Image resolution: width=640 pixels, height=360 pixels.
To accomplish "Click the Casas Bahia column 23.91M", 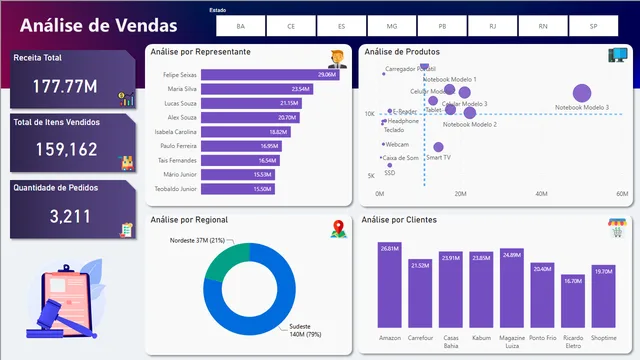I will click(x=451, y=290).
